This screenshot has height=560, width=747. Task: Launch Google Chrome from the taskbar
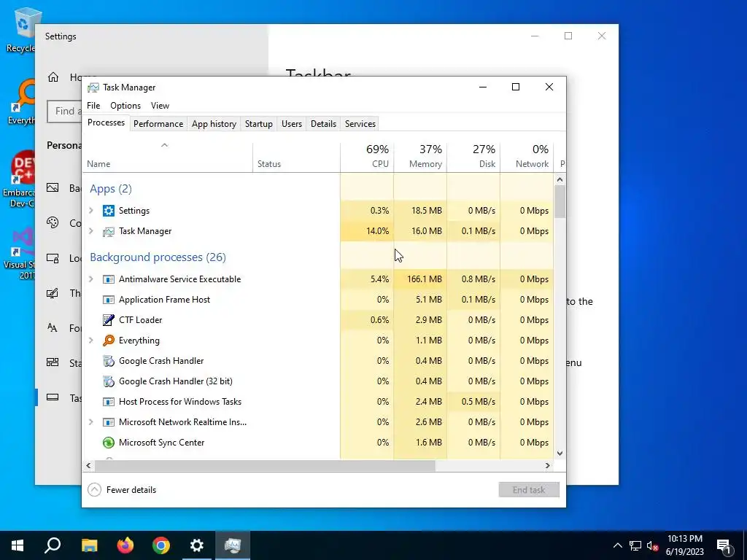(161, 545)
